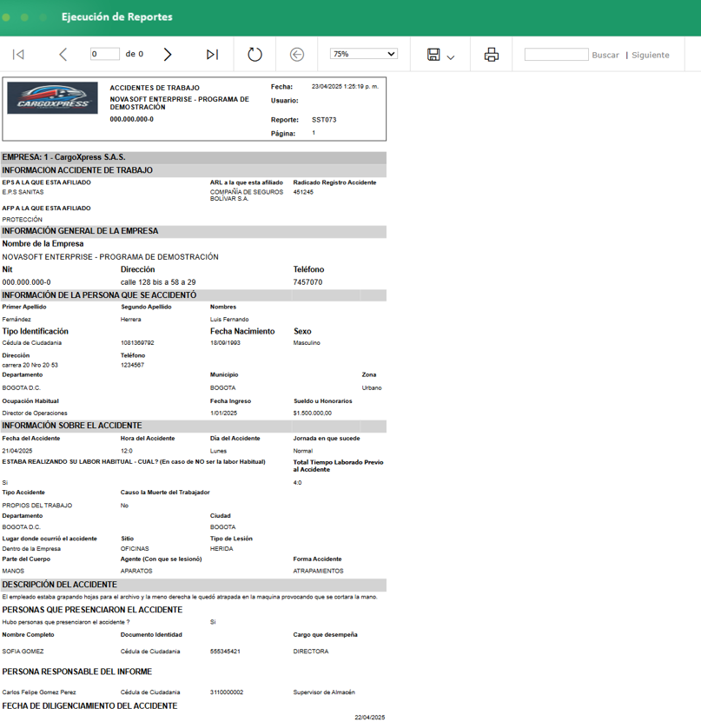The image size is (701, 728).
Task: Select the report code 'SST073'
Action: pyautogui.click(x=324, y=120)
